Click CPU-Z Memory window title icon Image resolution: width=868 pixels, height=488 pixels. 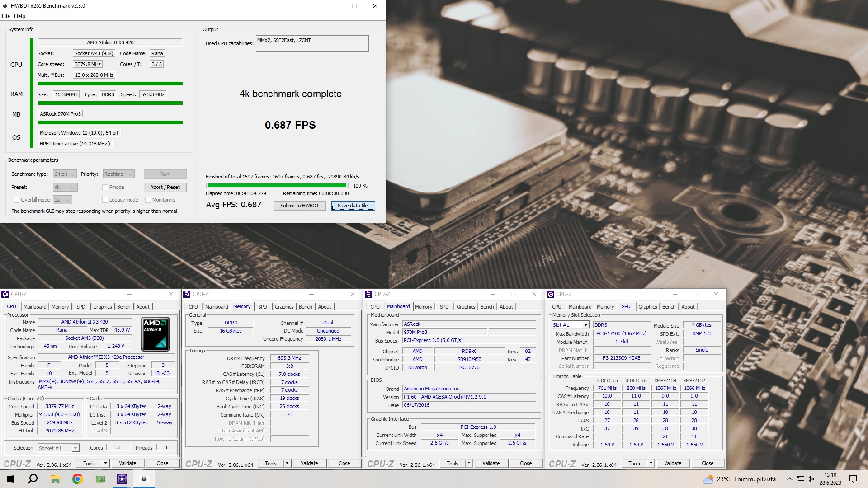click(187, 294)
